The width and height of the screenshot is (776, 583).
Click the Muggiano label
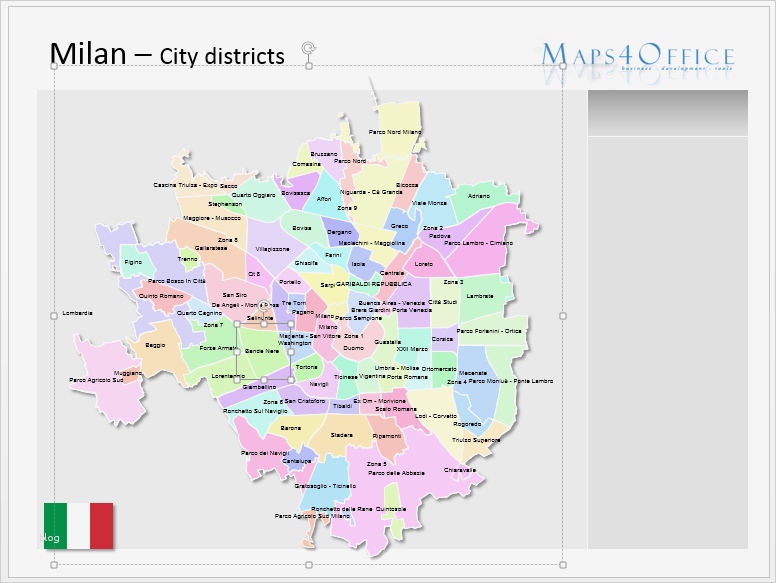click(x=128, y=373)
